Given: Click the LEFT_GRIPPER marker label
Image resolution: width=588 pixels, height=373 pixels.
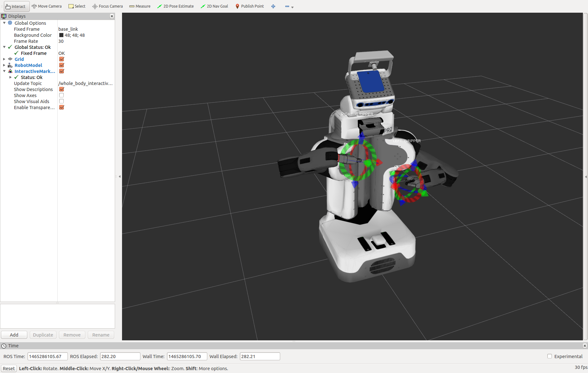Looking at the screenshot, I should [x=407, y=141].
